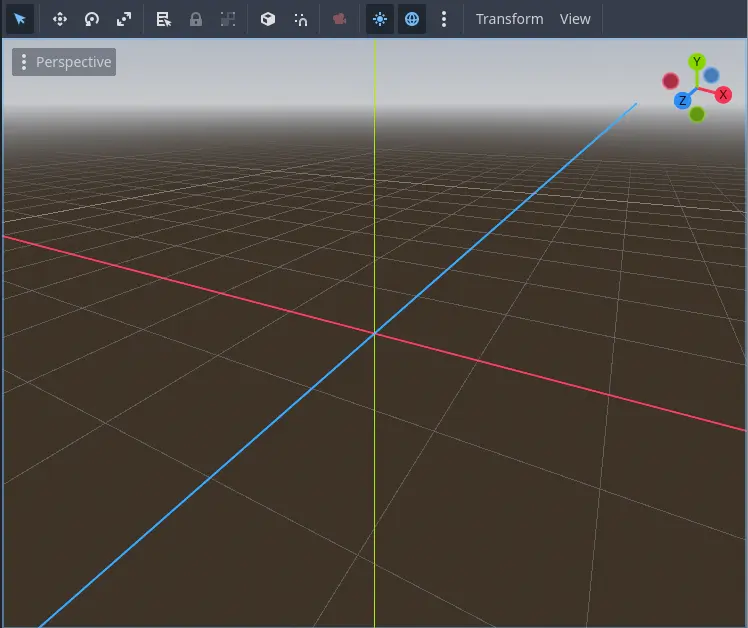The height and width of the screenshot is (628, 748).
Task: Click the lock selected node icon
Action: click(196, 19)
